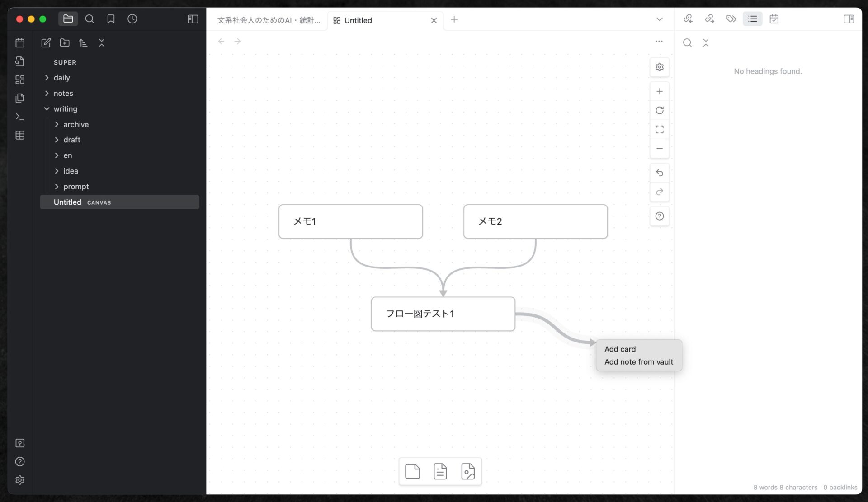This screenshot has height=502, width=868.
Task: Undo the last canvas action
Action: point(659,173)
